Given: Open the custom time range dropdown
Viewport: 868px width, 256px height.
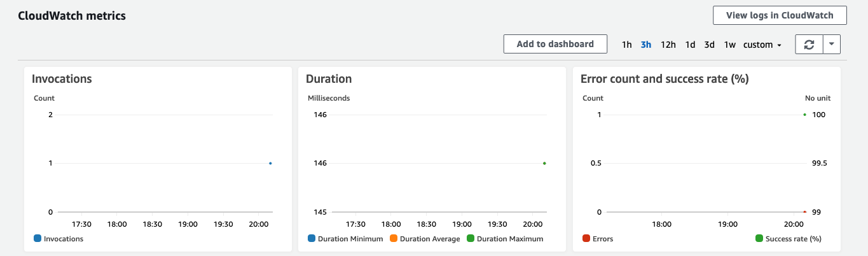Looking at the screenshot, I should coord(762,45).
